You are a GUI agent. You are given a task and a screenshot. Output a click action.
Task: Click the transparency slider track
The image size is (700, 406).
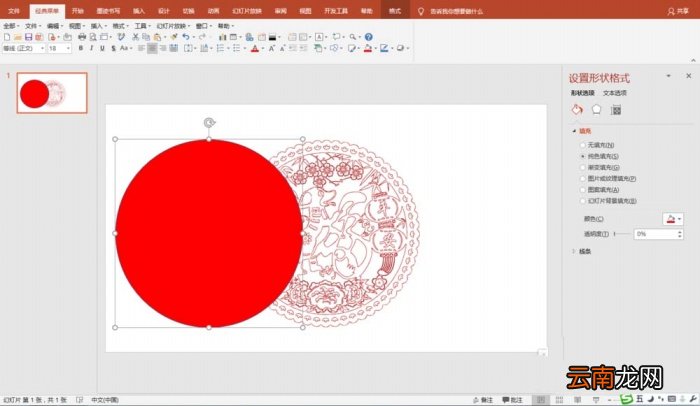point(622,234)
